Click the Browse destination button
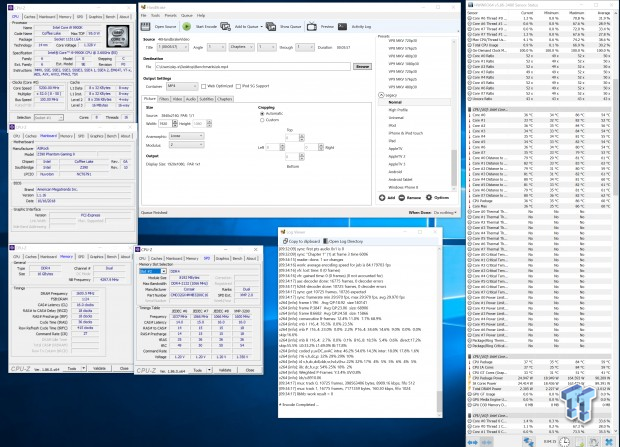The image size is (620, 447). [362, 66]
